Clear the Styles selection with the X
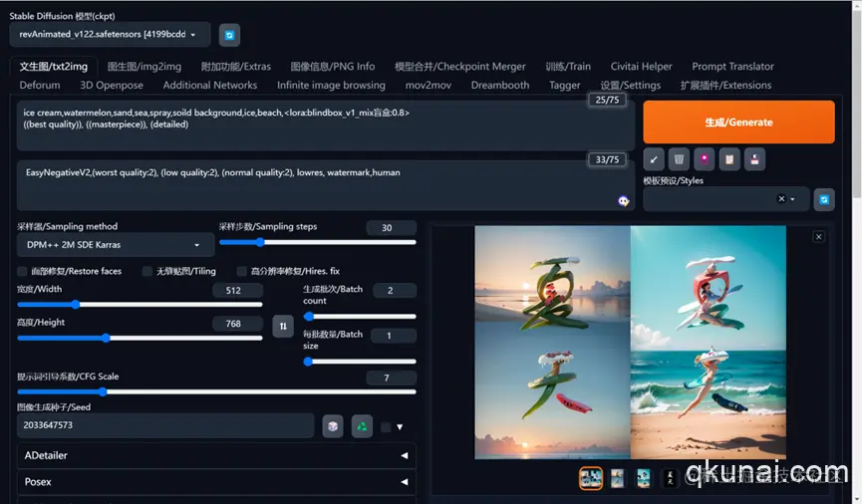 781,199
